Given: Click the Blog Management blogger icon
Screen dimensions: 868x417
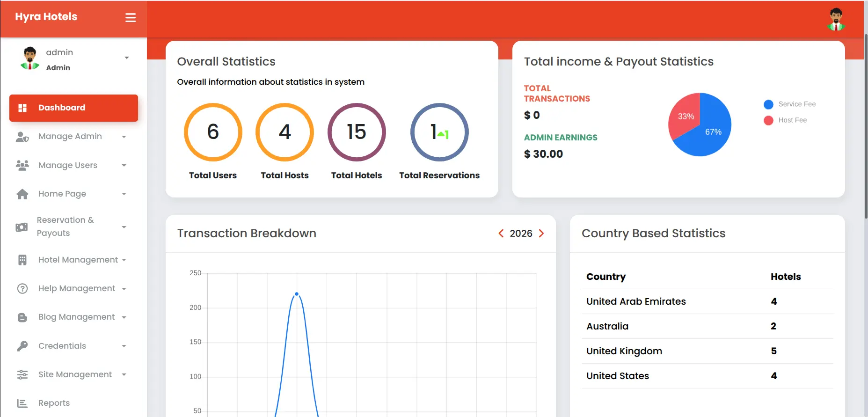Looking at the screenshot, I should pos(22,317).
